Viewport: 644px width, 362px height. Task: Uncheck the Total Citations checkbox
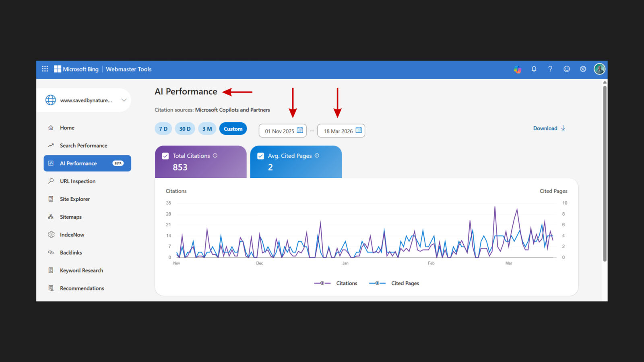point(165,155)
